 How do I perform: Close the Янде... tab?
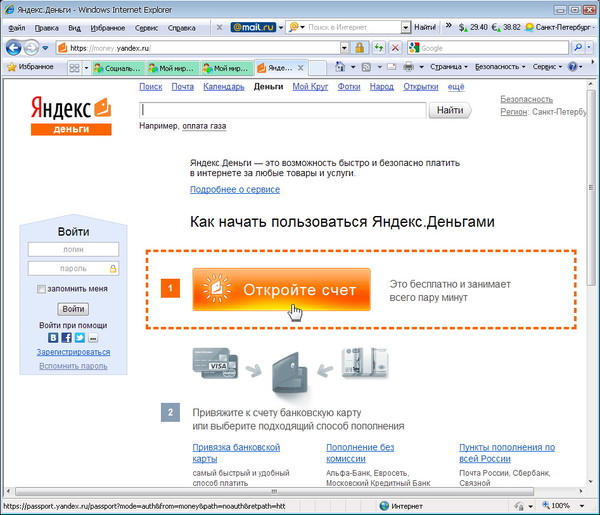point(301,68)
